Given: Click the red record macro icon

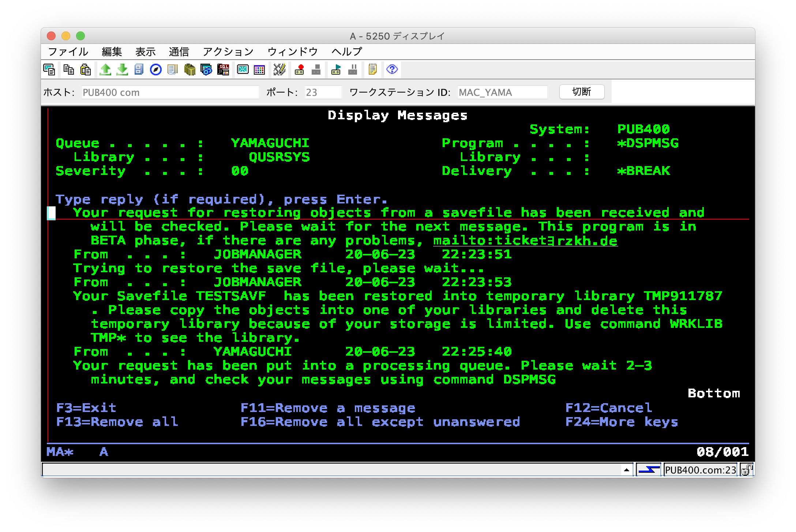Looking at the screenshot, I should (x=299, y=70).
